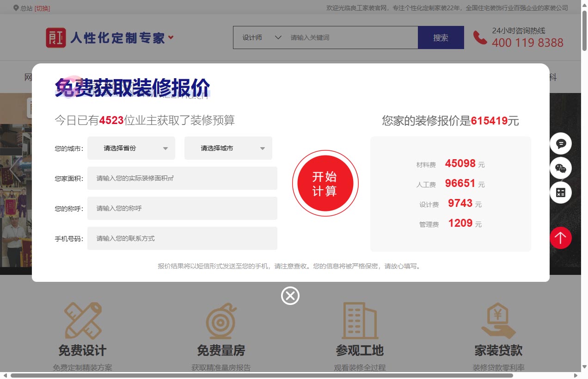The image size is (588, 379).
Task: Focus the 您家面积 area input field
Action: [182, 178]
